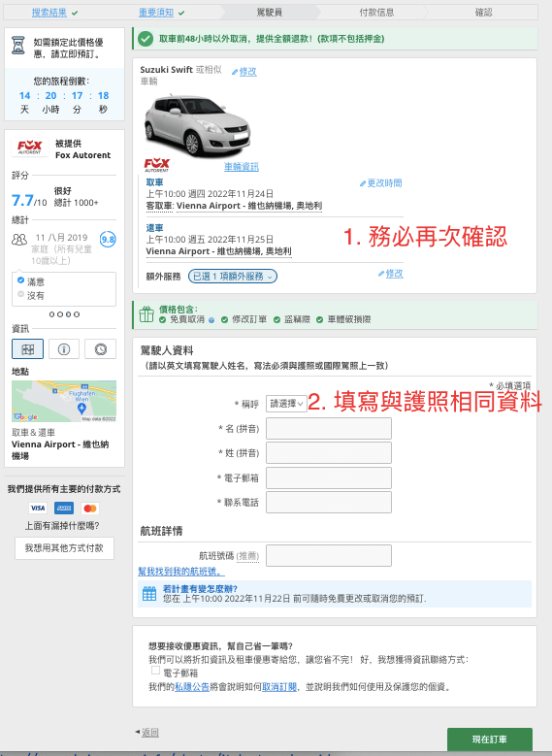Click the 現在訂車 book now button
The width and height of the screenshot is (552, 756).
click(x=489, y=740)
